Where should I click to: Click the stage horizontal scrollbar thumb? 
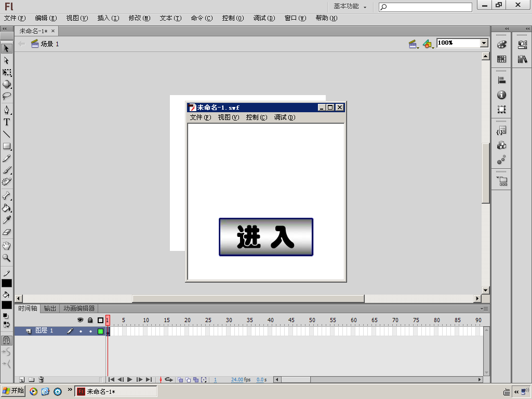(248, 299)
